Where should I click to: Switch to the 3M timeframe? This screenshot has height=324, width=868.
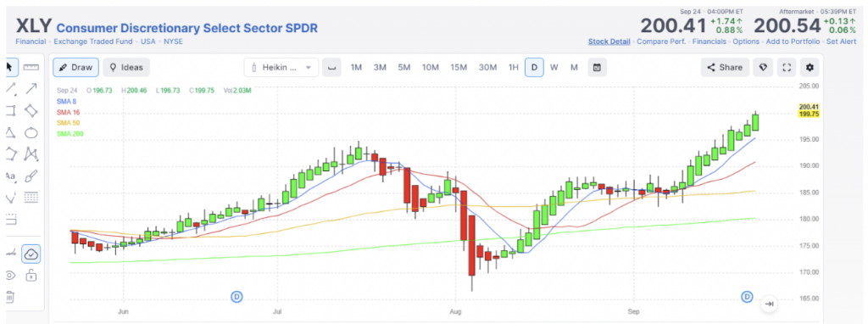[x=380, y=68]
